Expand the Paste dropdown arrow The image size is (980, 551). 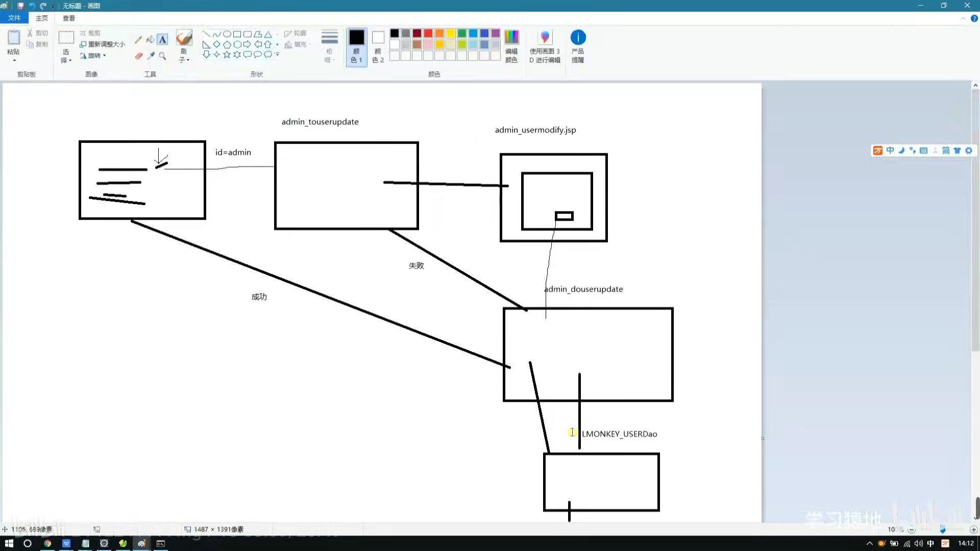[14, 60]
